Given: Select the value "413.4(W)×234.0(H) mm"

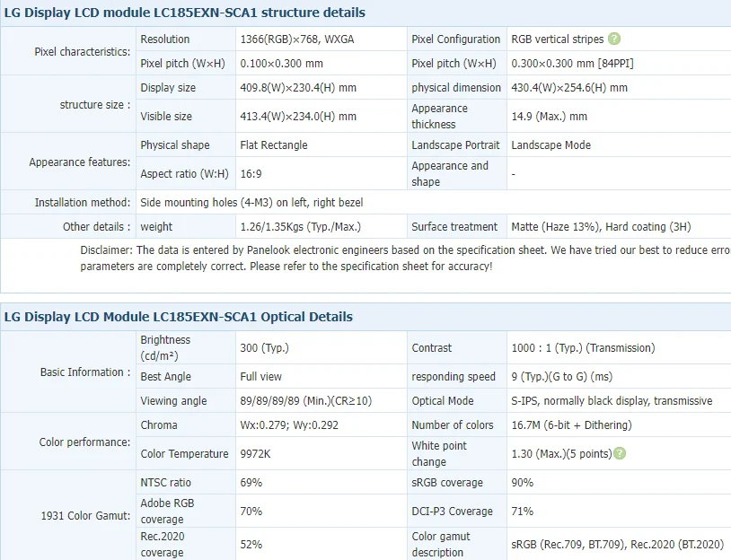Looking at the screenshot, I should coord(298,117).
